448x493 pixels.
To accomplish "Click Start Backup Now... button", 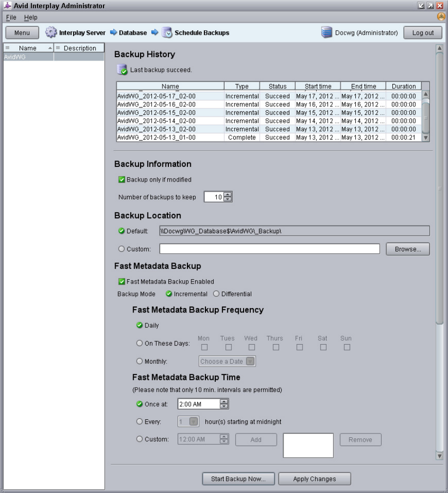I will tap(238, 479).
